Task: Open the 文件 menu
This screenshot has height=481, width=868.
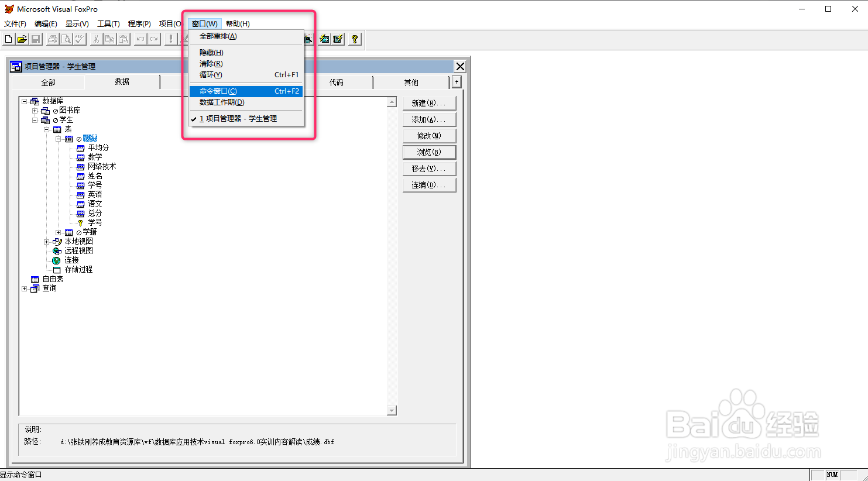Action: (x=15, y=24)
